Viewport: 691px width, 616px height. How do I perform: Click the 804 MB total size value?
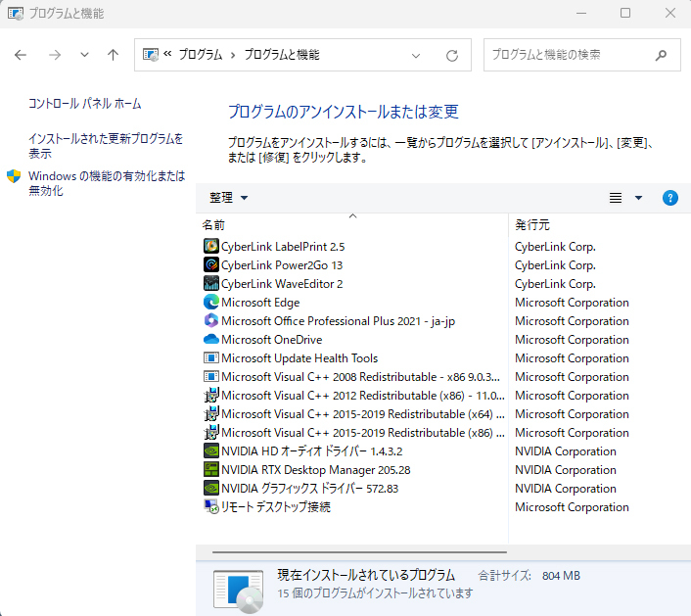[561, 576]
